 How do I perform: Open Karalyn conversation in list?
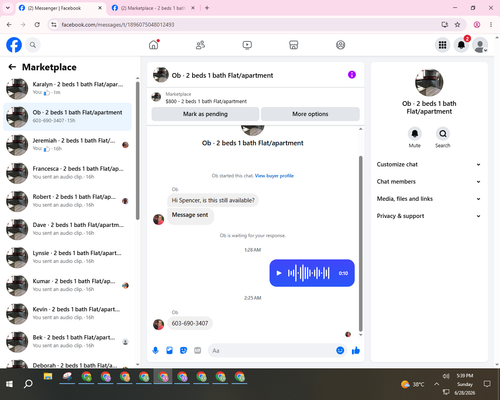coord(67,89)
